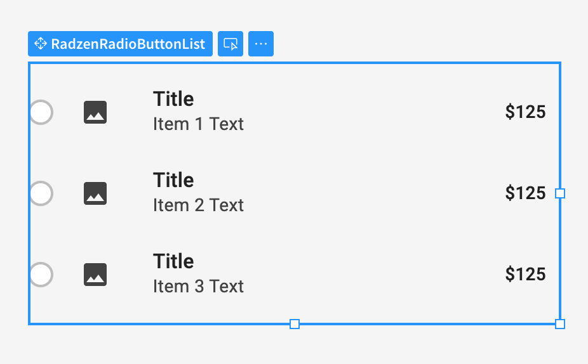Select the radio button for Item 1
The image size is (588, 364).
(41, 112)
